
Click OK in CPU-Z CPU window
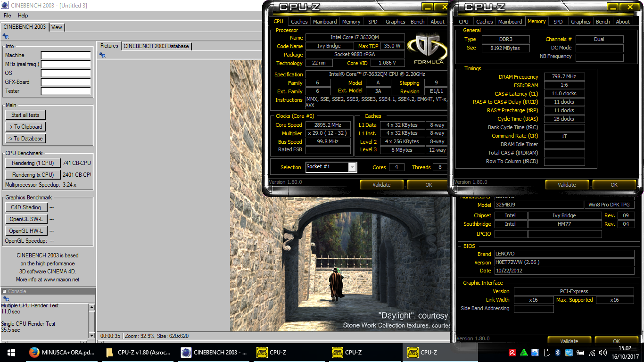tap(429, 185)
